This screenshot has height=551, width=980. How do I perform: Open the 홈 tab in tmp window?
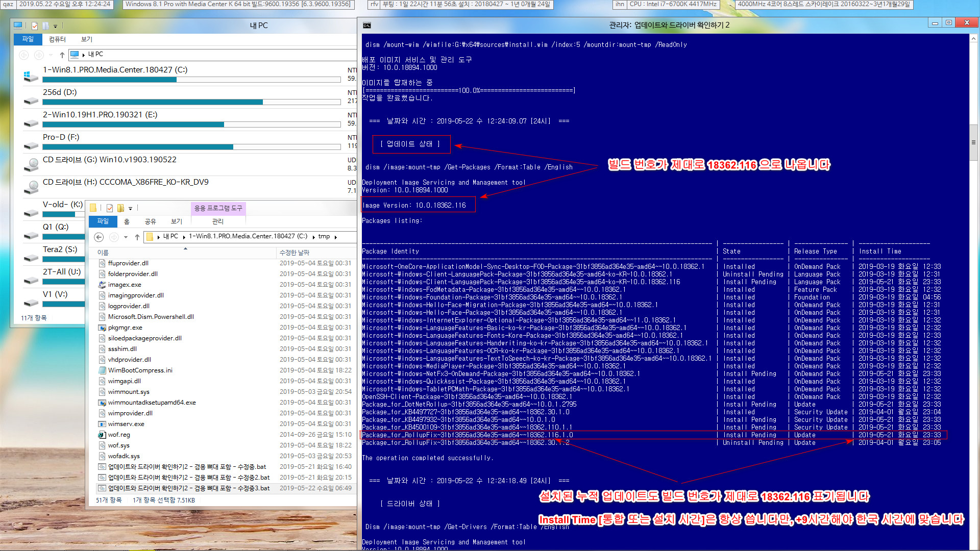(127, 221)
